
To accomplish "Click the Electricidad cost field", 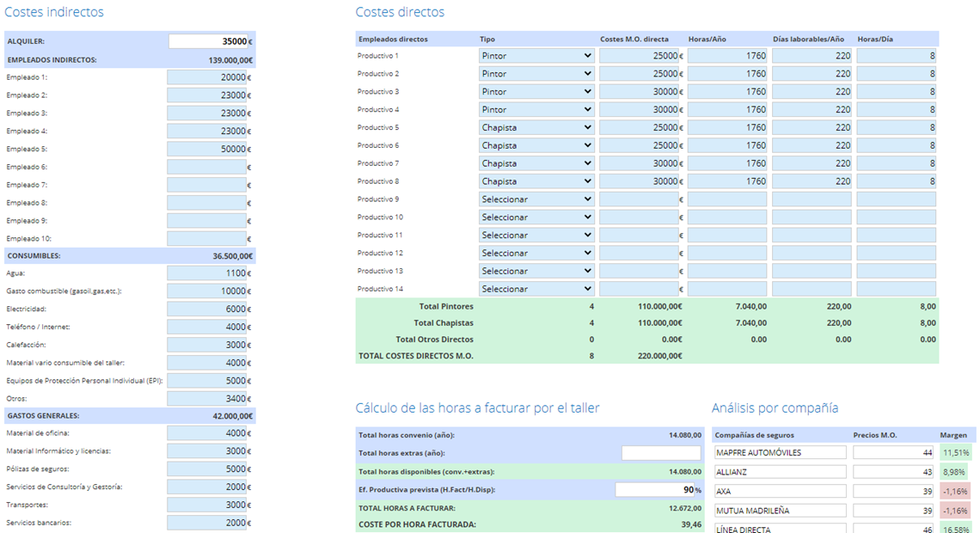I will click(x=206, y=309).
